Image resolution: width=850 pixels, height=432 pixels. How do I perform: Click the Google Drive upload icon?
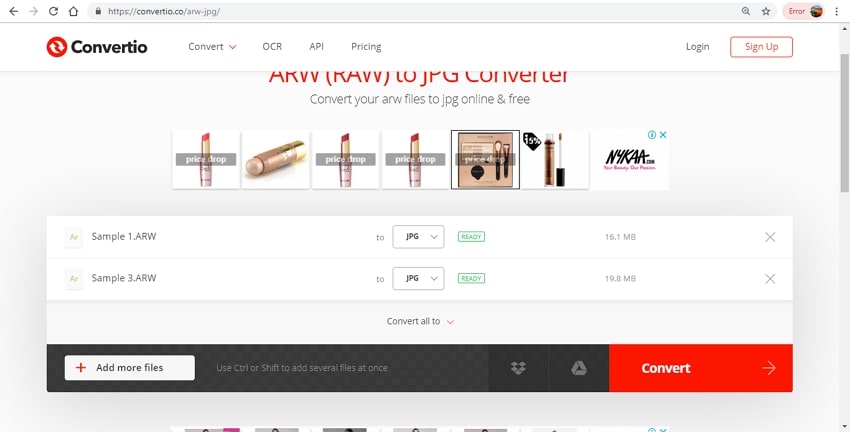tap(578, 368)
